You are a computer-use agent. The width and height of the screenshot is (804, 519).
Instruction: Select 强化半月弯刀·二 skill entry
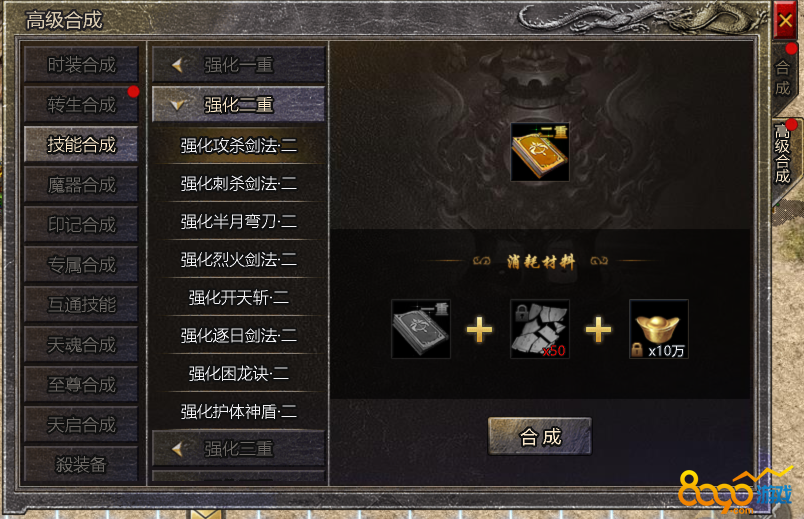pyautogui.click(x=238, y=221)
